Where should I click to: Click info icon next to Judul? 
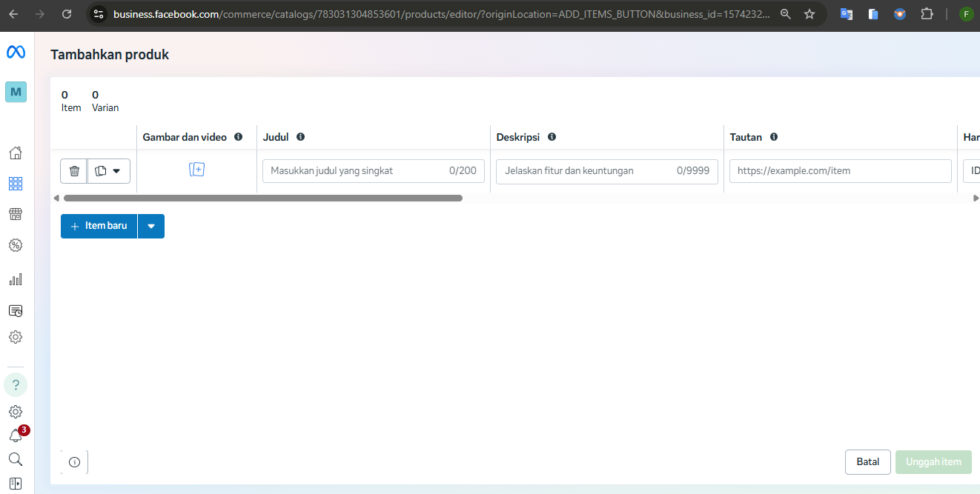pyautogui.click(x=300, y=137)
